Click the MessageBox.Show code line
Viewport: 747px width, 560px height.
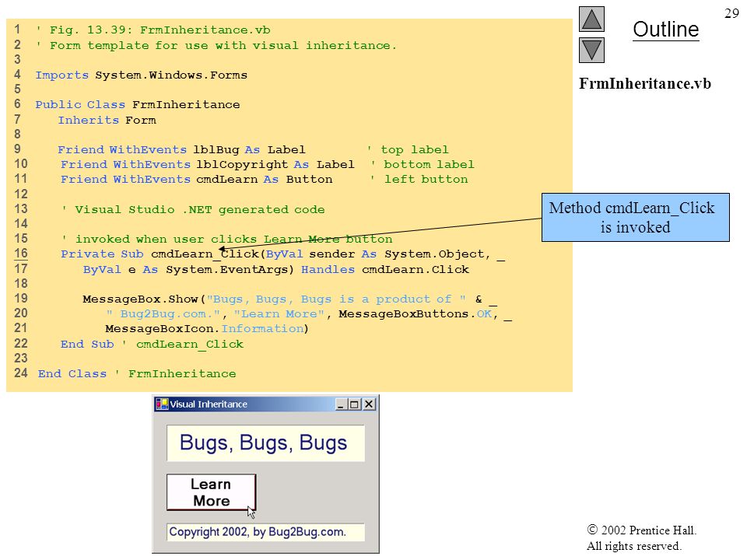pyautogui.click(x=289, y=299)
